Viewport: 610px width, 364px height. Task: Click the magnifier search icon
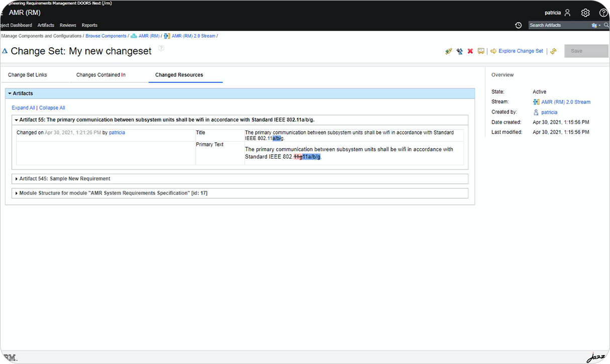tap(606, 25)
